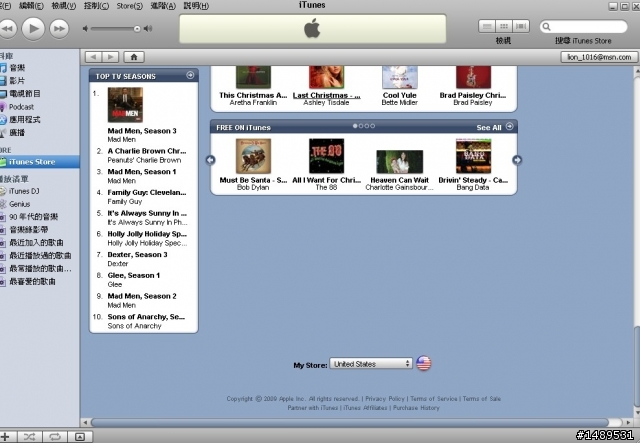Toggle shuffle playback
The height and width of the screenshot is (443, 640).
pos(29,437)
